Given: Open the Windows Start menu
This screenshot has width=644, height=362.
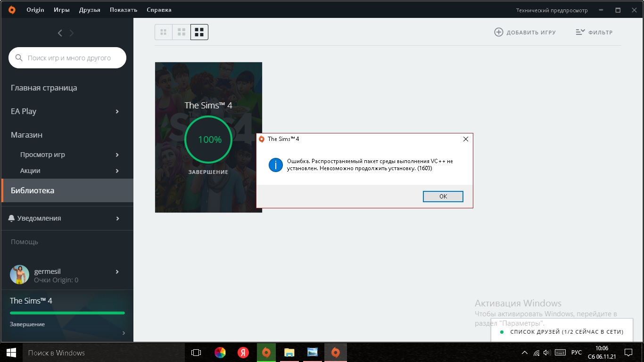Looking at the screenshot, I should [x=11, y=353].
